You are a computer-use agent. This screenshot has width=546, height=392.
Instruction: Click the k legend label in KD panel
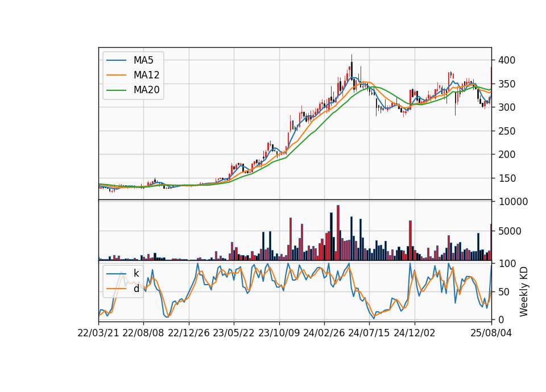click(136, 273)
